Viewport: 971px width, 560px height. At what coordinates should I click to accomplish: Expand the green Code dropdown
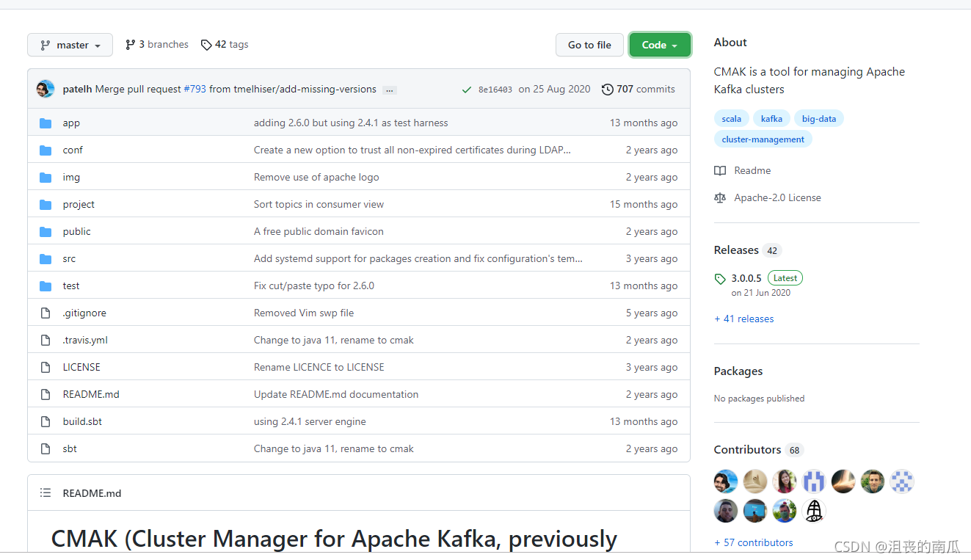pos(660,45)
